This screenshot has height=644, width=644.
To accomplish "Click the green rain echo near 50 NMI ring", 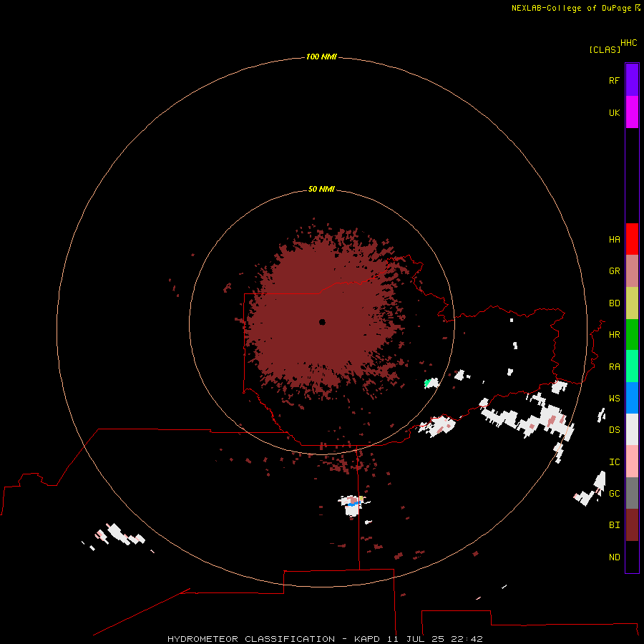I will click(428, 384).
